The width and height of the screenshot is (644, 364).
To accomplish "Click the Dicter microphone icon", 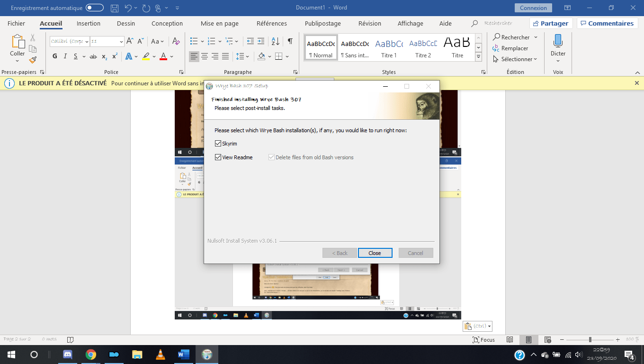I will coord(558,41).
